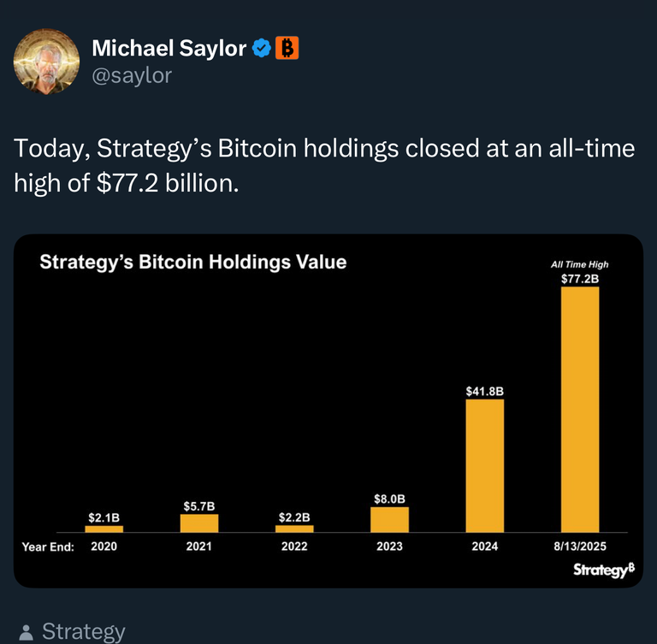
Task: Open the Bitcoin Holdings Value chart image
Action: point(328,411)
